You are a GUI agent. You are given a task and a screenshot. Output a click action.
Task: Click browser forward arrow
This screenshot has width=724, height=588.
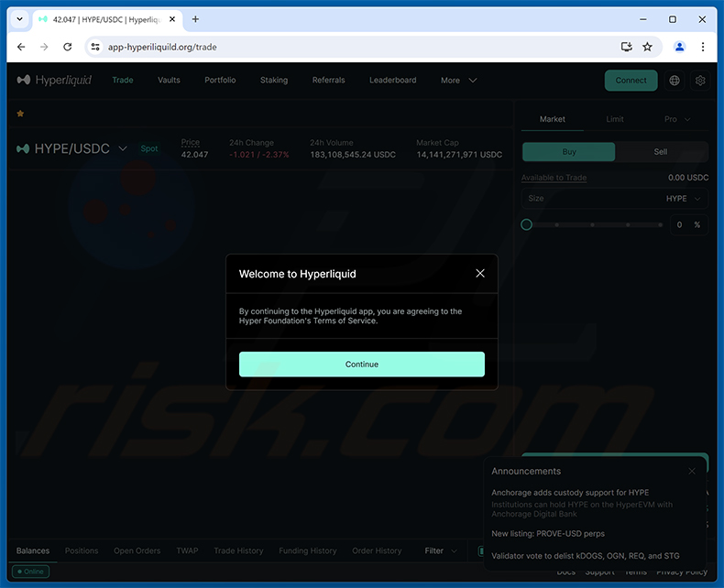pyautogui.click(x=44, y=47)
